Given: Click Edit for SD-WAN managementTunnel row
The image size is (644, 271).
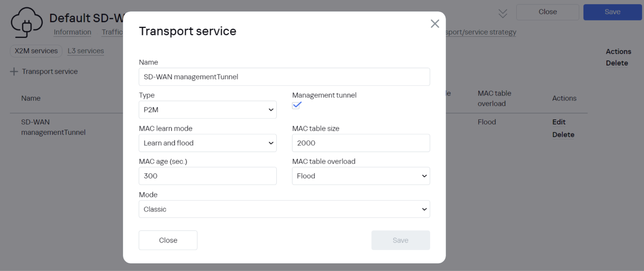Looking at the screenshot, I should pyautogui.click(x=559, y=122).
